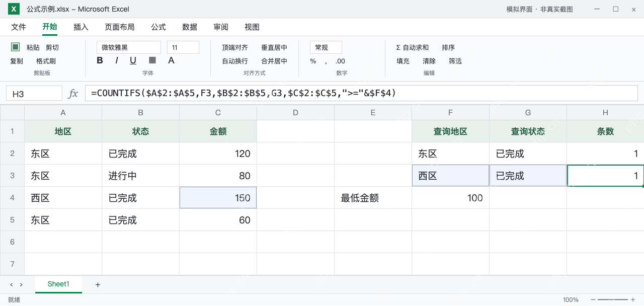Click Σ 自动求和 autosum button
Screen dimensions: 644x306
point(413,47)
